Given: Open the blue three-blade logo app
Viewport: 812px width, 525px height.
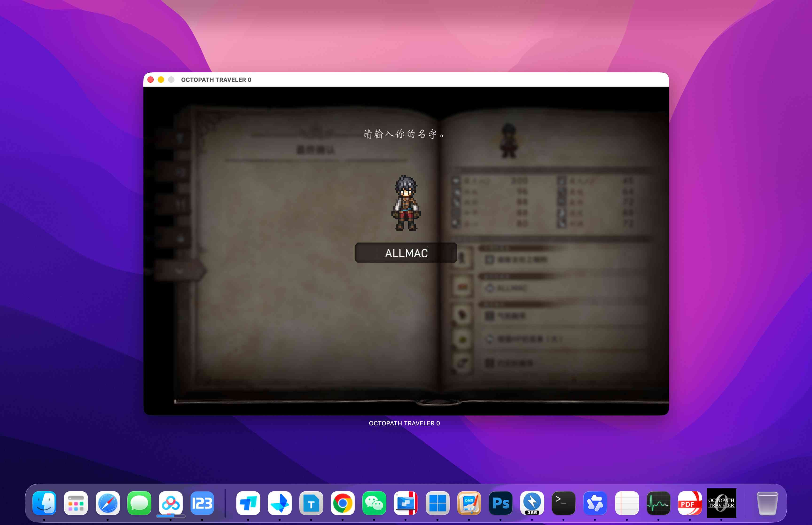Looking at the screenshot, I should coord(595,503).
